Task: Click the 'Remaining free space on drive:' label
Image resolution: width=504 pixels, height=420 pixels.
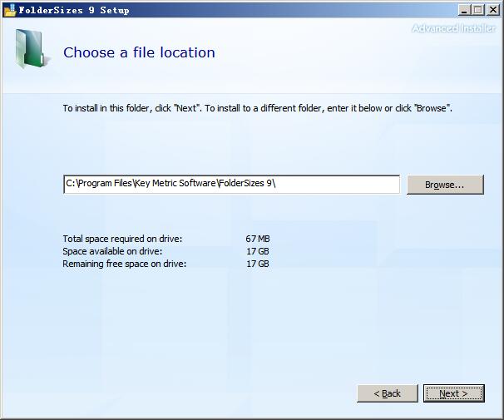Action: pyautogui.click(x=125, y=264)
